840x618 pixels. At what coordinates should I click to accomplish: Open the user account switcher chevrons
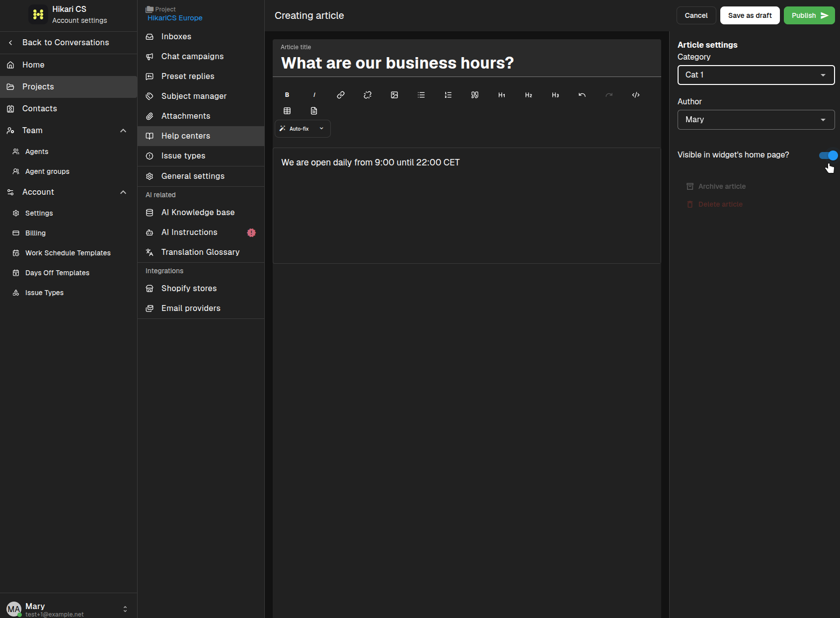click(x=125, y=609)
